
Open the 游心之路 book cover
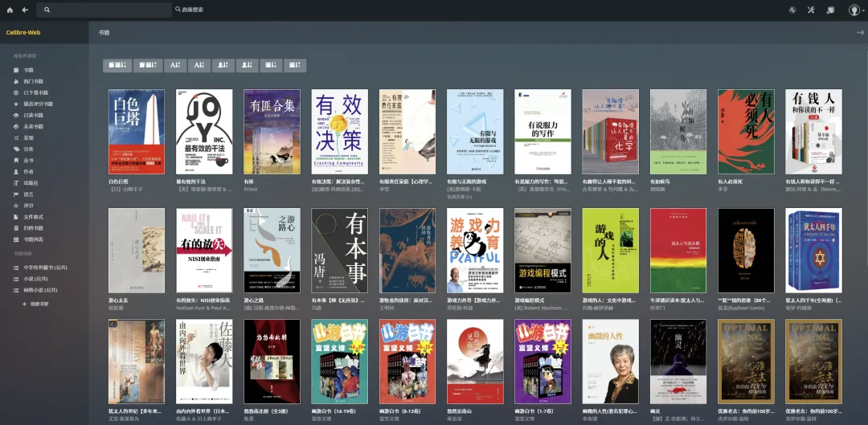click(x=272, y=251)
